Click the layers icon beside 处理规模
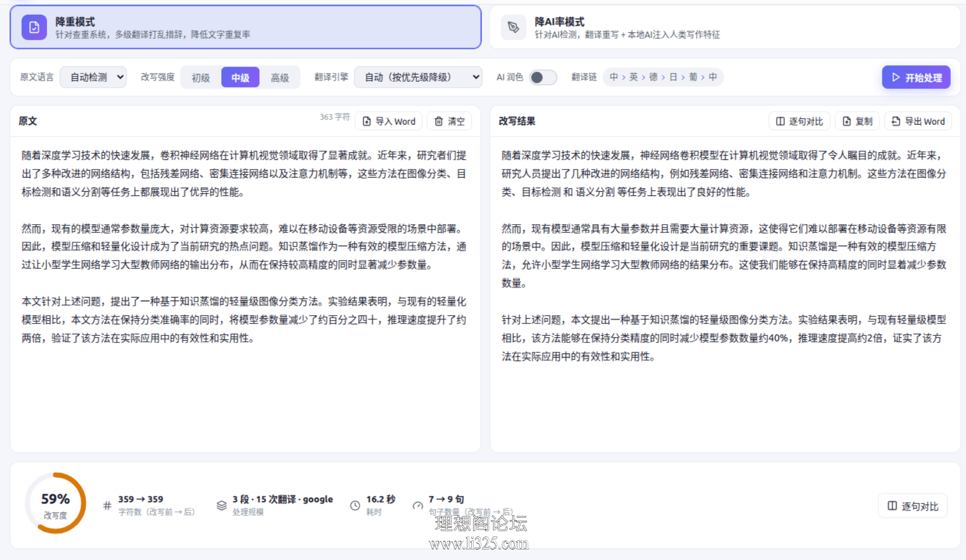The width and height of the screenshot is (966, 560). (x=222, y=505)
